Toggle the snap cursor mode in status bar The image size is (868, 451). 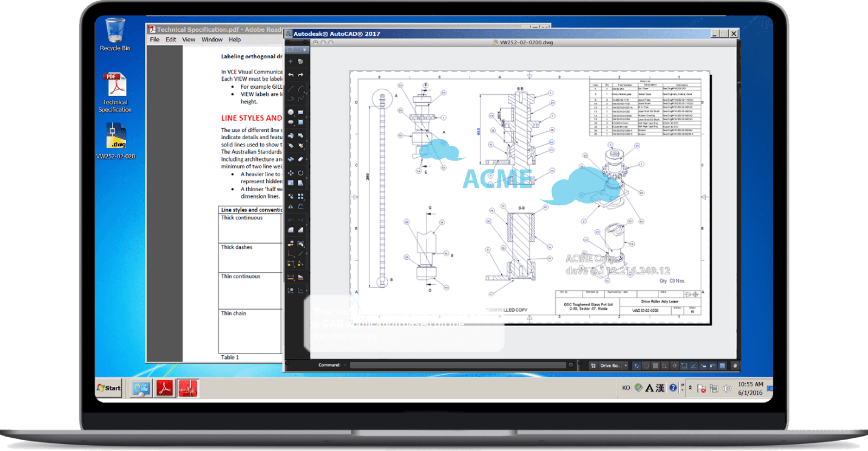click(636, 365)
